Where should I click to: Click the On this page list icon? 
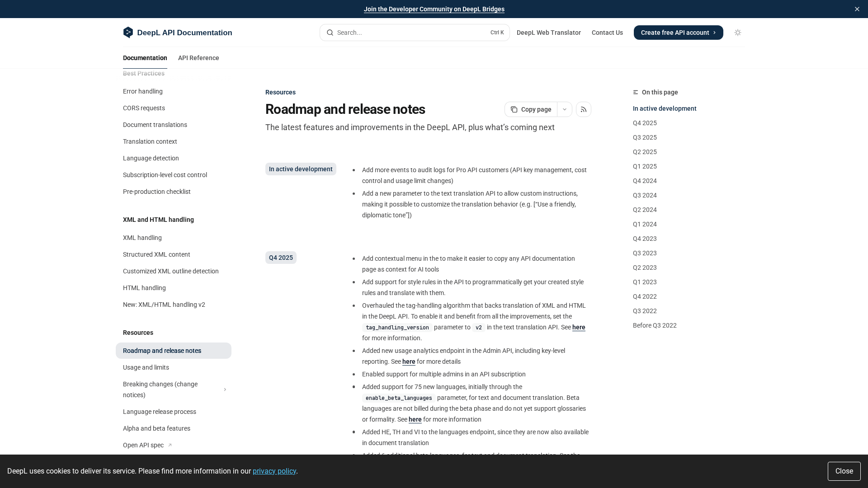pos(636,92)
